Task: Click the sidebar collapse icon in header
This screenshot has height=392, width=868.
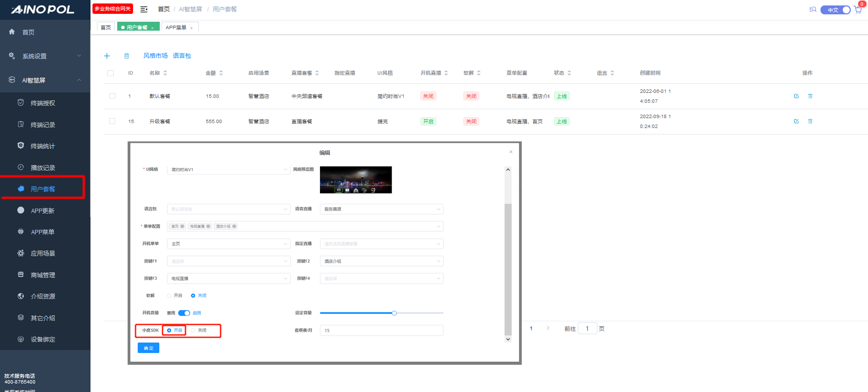Action: click(144, 9)
